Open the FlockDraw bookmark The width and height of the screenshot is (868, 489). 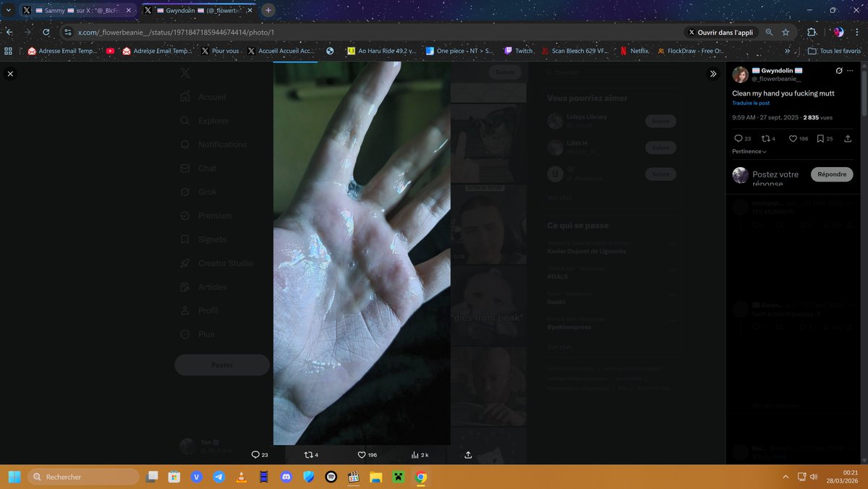(690, 51)
